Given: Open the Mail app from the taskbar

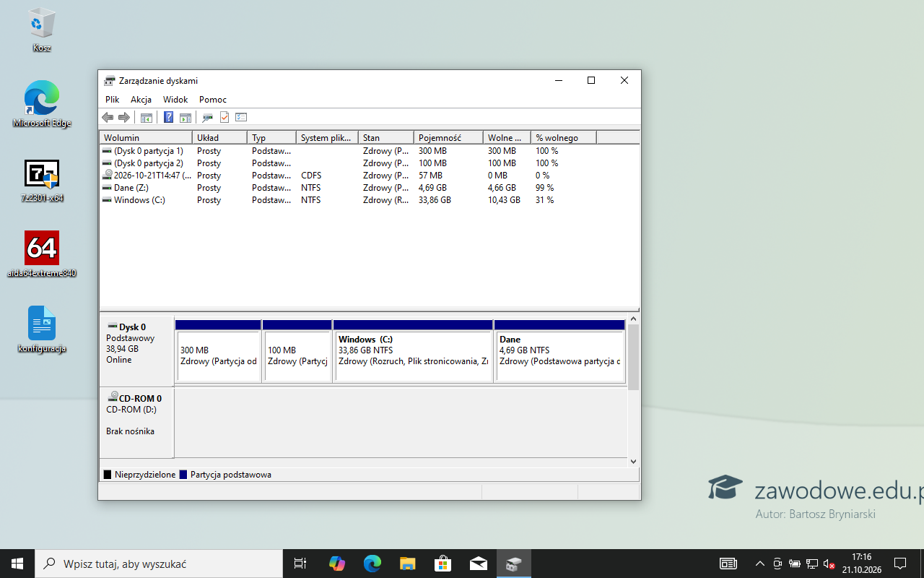Looking at the screenshot, I should pos(479,564).
